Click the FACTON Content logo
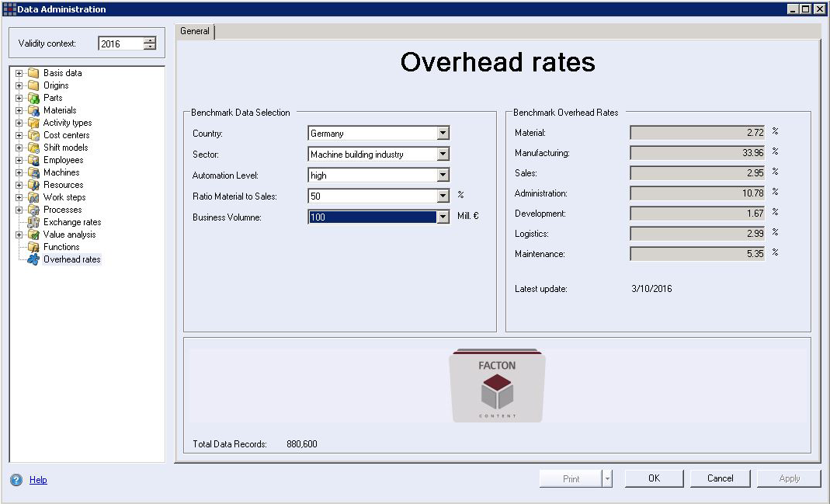Image resolution: width=830 pixels, height=504 pixels. pos(497,384)
